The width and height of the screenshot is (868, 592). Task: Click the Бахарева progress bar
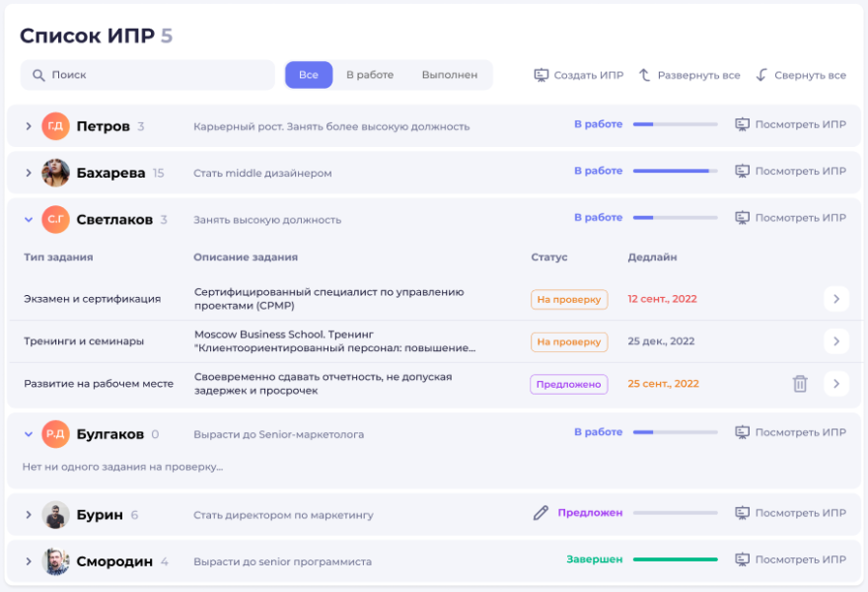coord(675,171)
